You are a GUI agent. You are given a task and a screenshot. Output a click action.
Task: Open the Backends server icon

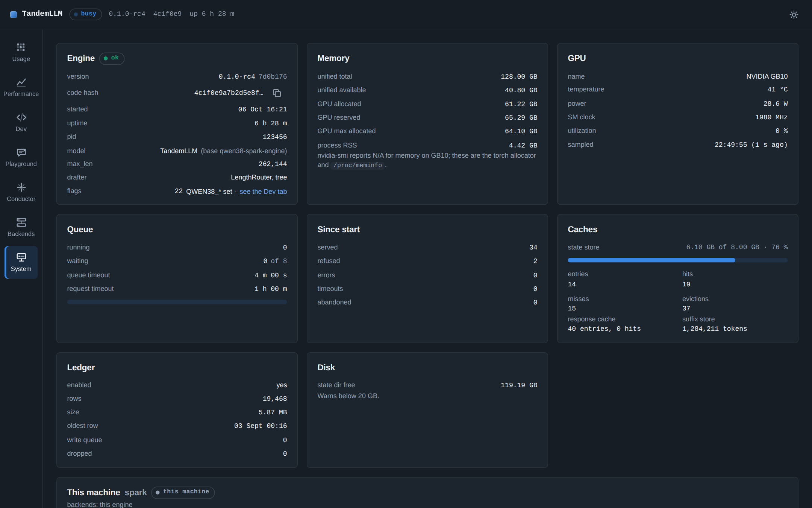click(x=21, y=222)
